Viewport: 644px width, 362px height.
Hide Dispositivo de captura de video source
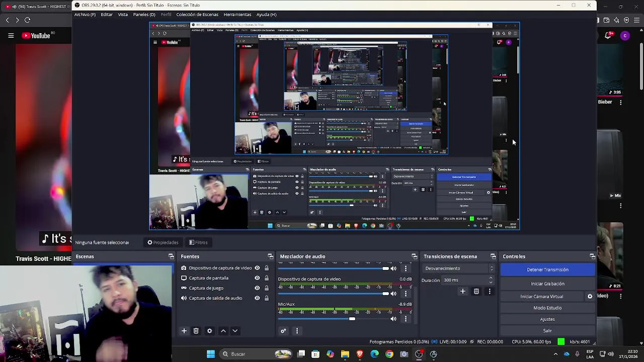coord(257,268)
